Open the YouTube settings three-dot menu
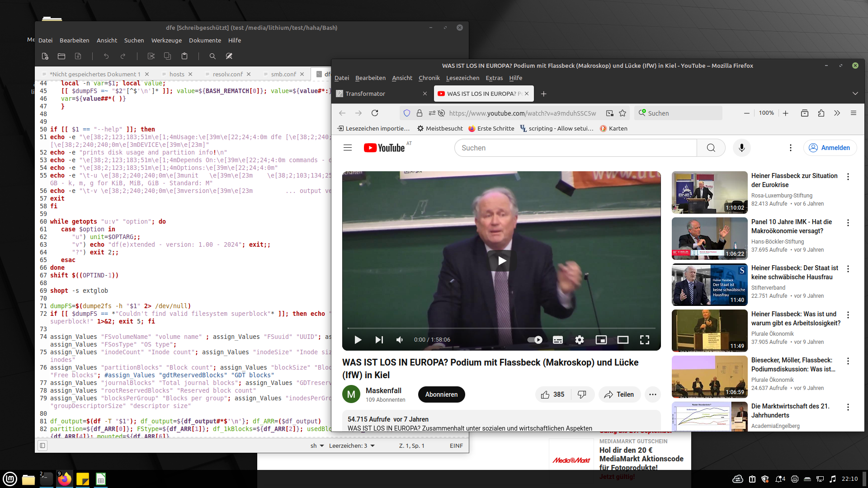This screenshot has height=488, width=868. tap(791, 148)
